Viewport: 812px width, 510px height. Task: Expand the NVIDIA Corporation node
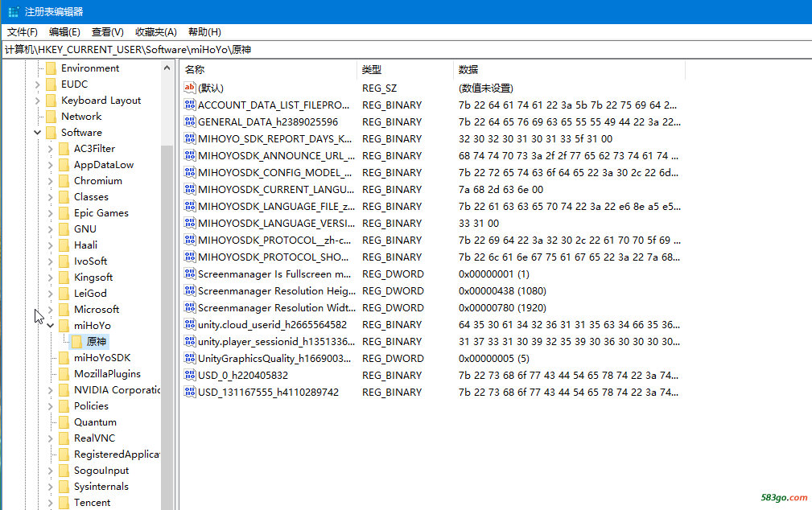(x=50, y=390)
